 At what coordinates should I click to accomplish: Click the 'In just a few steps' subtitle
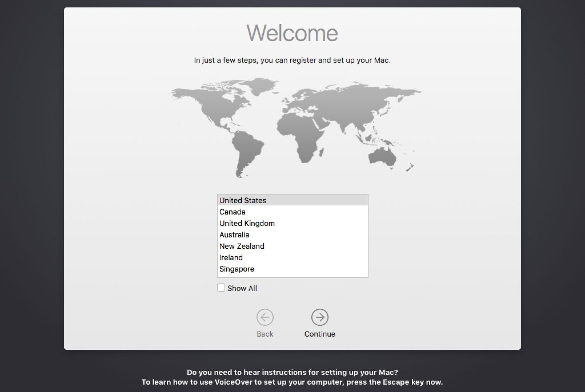click(292, 60)
